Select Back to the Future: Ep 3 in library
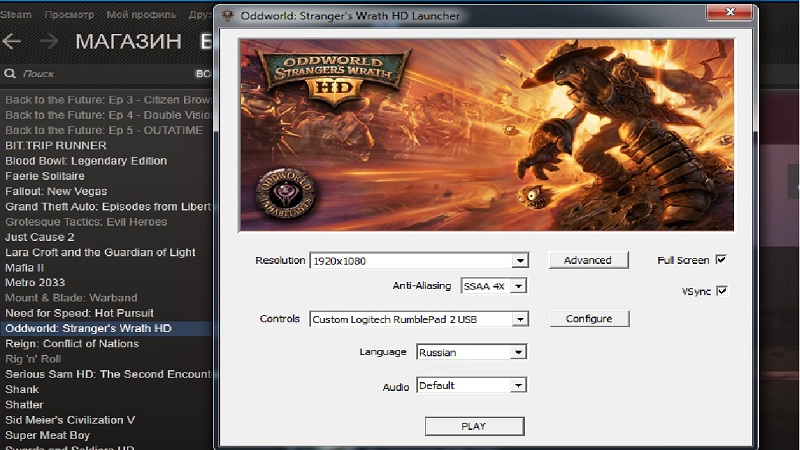The image size is (800, 450). [106, 100]
